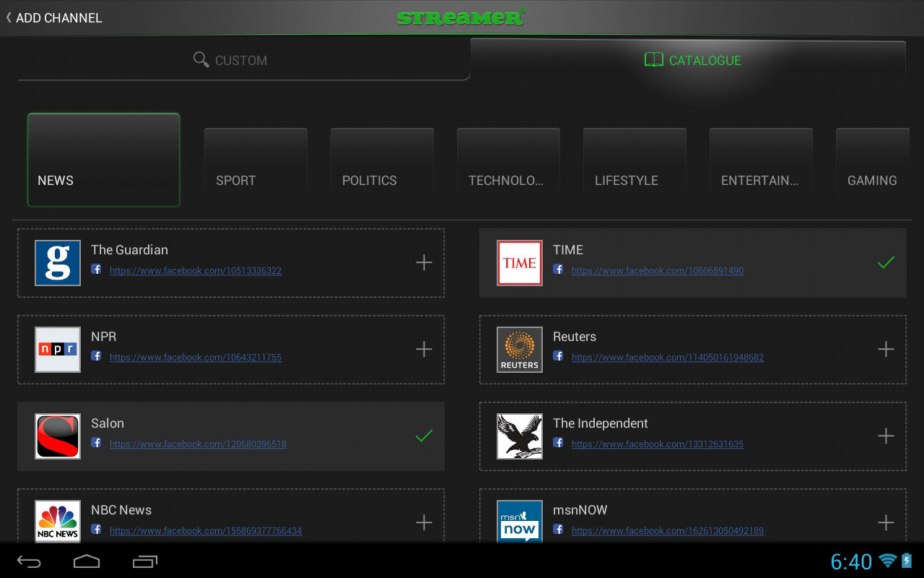924x578 pixels.
Task: Open The Guardian Facebook link
Action: pyautogui.click(x=196, y=271)
